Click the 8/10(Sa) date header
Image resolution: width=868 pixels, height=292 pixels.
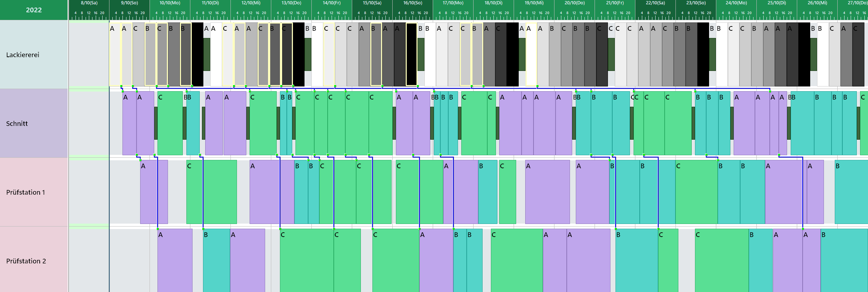click(89, 3)
